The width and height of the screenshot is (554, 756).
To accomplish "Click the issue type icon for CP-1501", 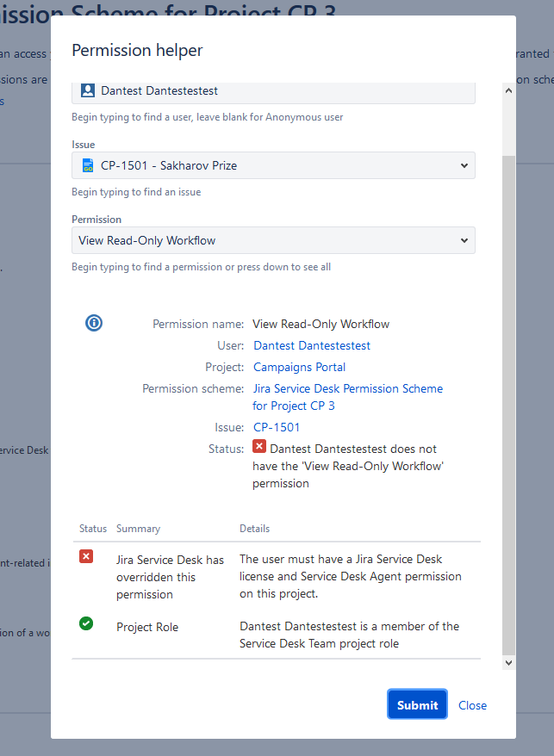I will click(88, 165).
